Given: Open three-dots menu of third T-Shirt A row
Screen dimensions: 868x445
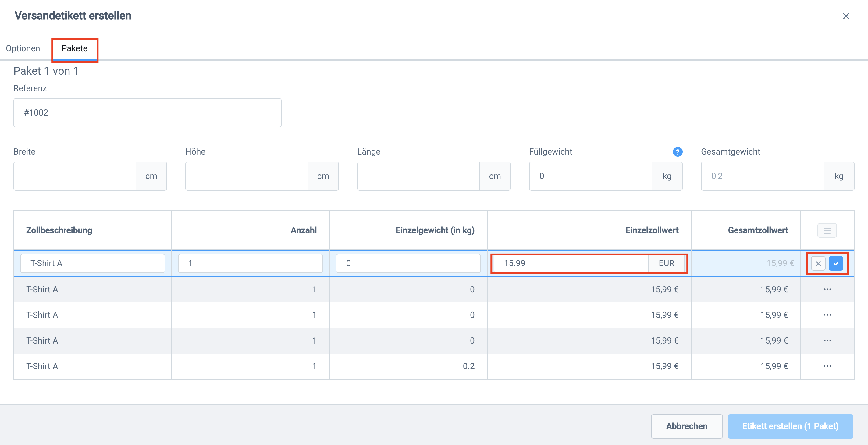Looking at the screenshot, I should coord(827,340).
